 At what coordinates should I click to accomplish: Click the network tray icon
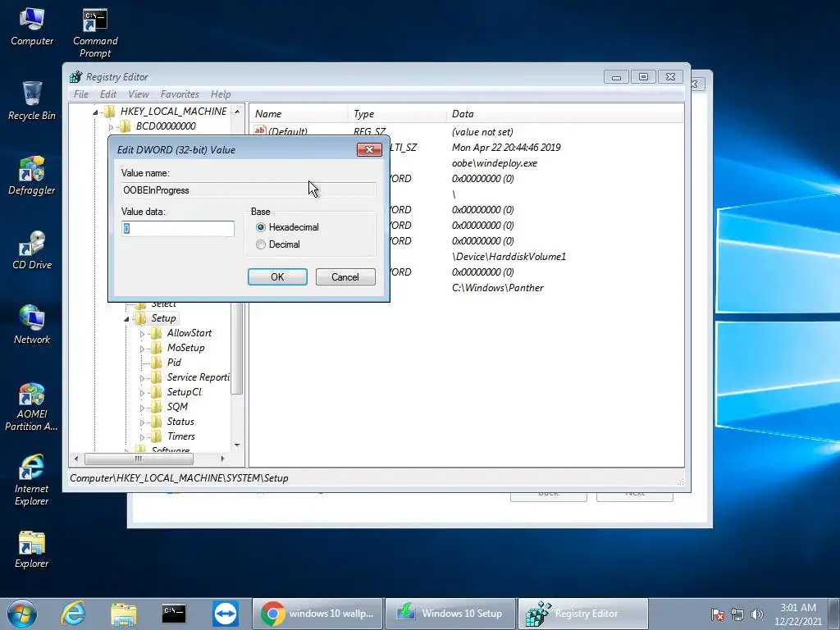[737, 614]
